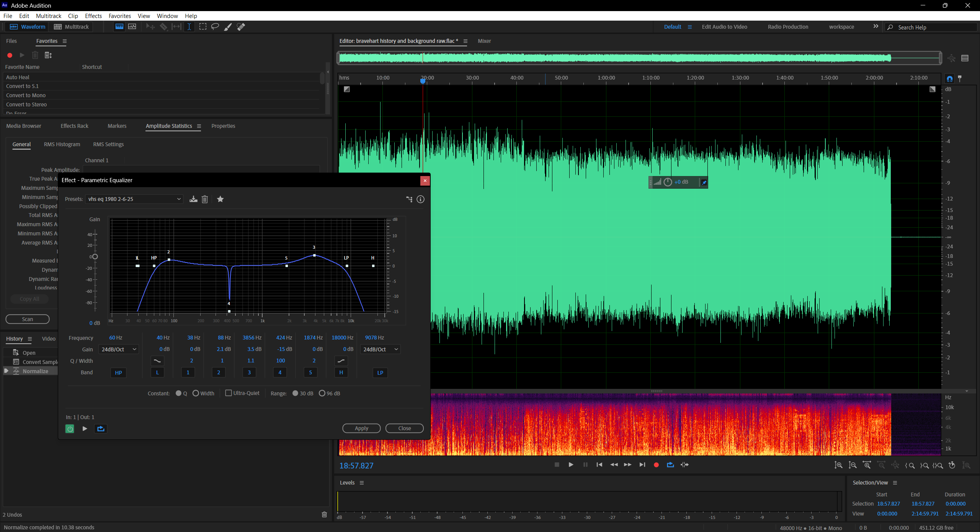Select the Spot Healing Brush tool

(x=241, y=27)
